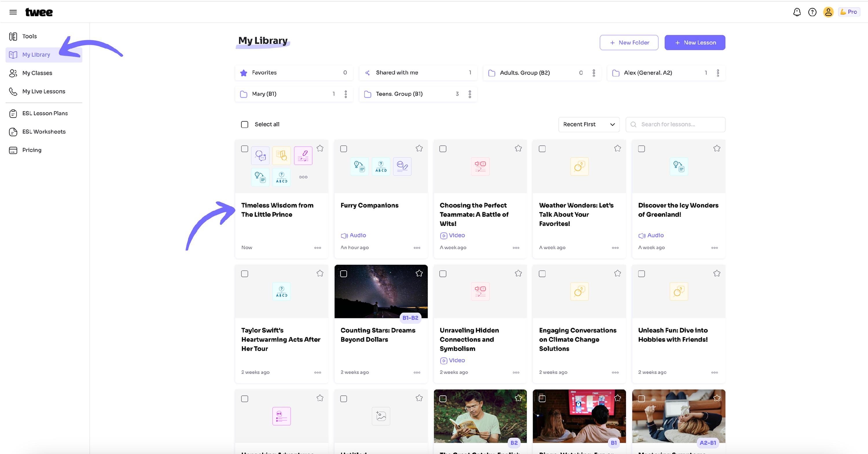Star the Taylor Swift lesson

point(320,273)
